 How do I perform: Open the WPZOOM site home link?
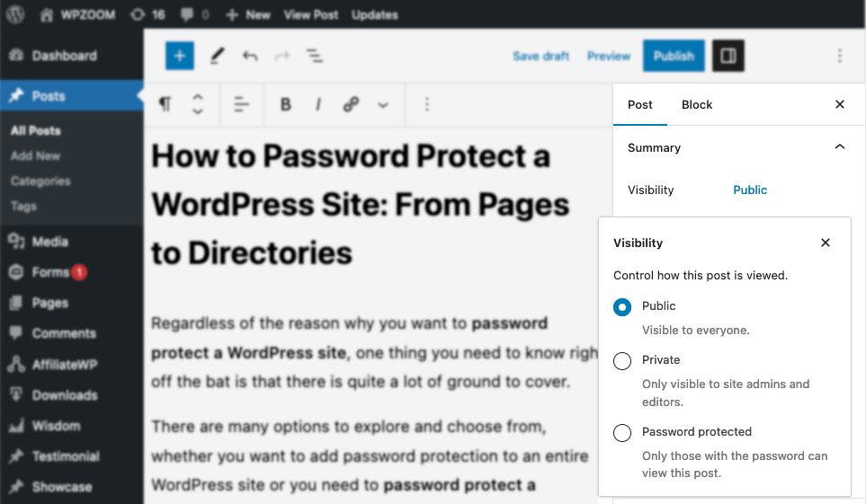(x=77, y=15)
